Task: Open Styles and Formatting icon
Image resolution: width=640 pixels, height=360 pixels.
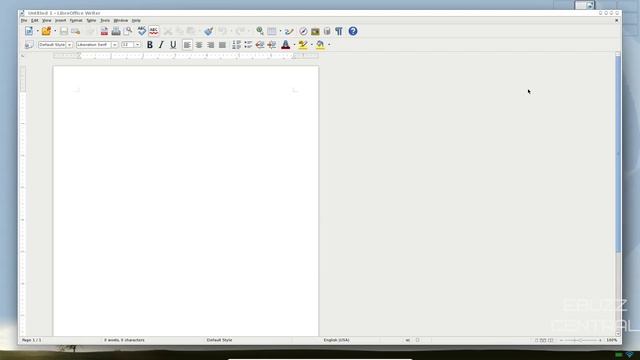Action: (x=29, y=45)
